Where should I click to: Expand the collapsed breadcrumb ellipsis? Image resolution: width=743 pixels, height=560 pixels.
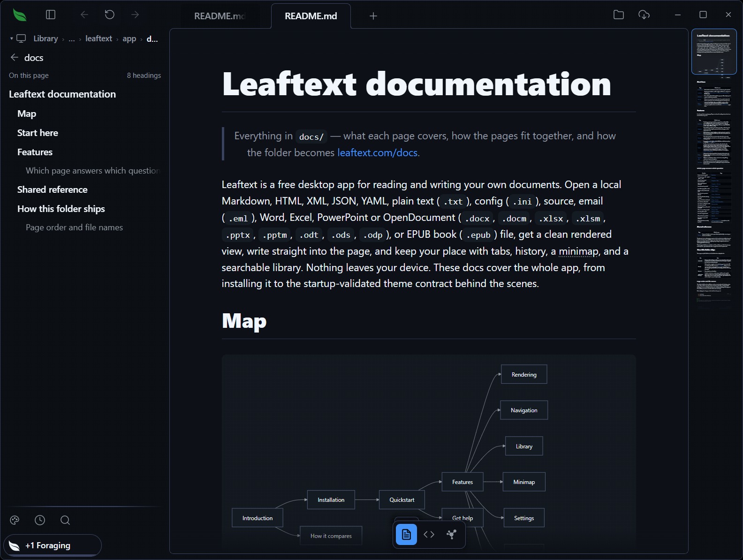pyautogui.click(x=72, y=38)
